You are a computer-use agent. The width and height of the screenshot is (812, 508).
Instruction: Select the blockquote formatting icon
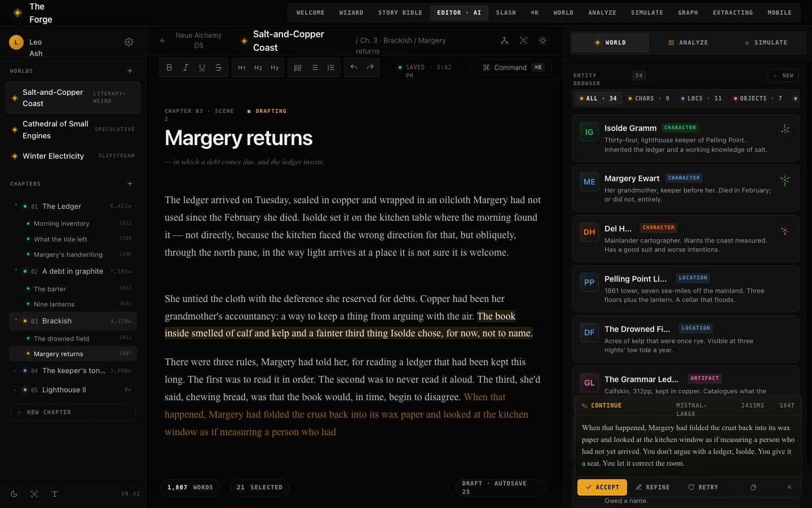(x=298, y=67)
